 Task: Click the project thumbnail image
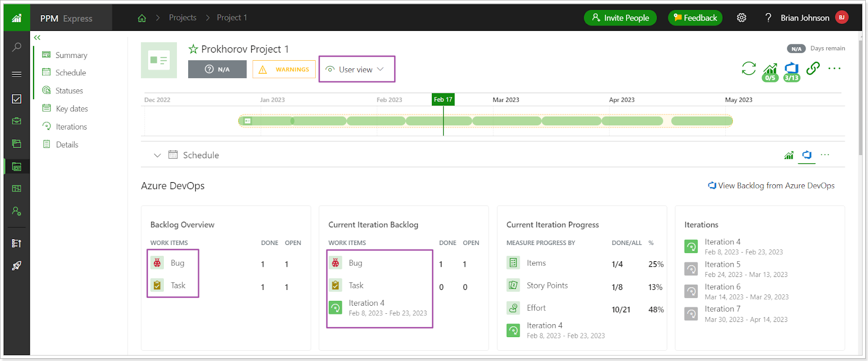click(159, 60)
